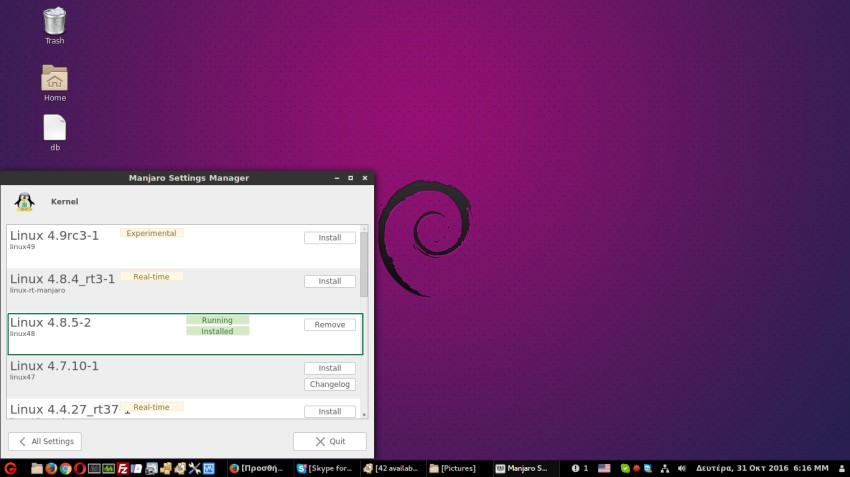Click the kernel list scroll-down arrow
The image size is (850, 477).
(x=364, y=413)
